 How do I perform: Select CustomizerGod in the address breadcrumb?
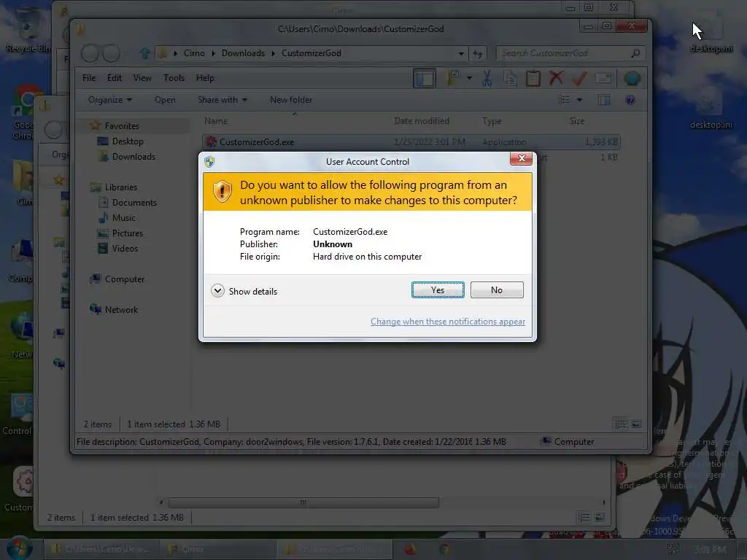coord(311,52)
